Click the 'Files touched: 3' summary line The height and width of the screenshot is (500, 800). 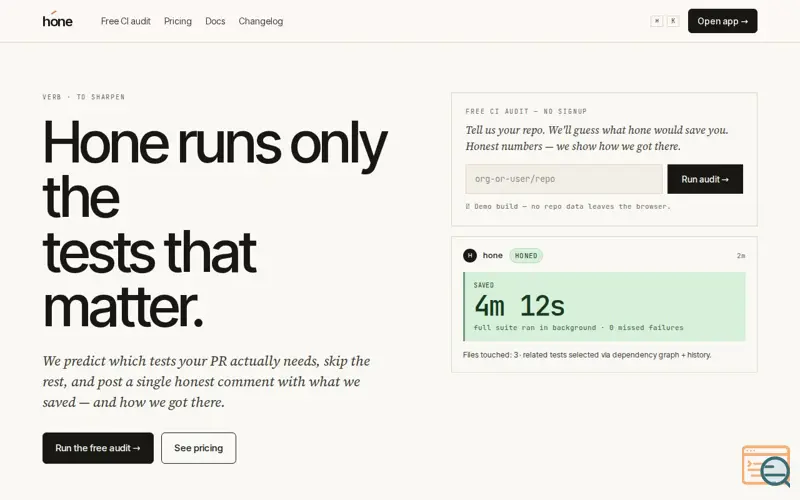[x=587, y=355]
